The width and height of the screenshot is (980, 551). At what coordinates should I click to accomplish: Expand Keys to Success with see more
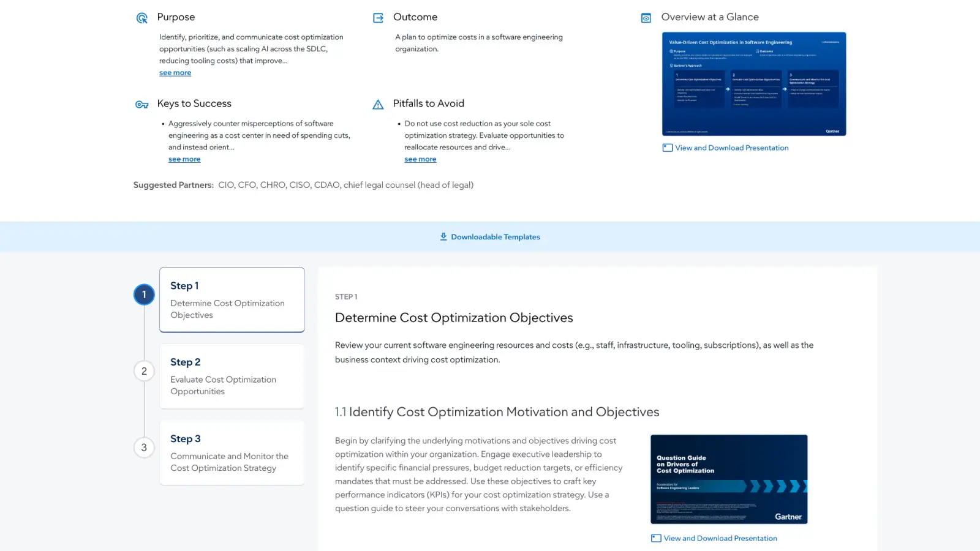tap(184, 159)
